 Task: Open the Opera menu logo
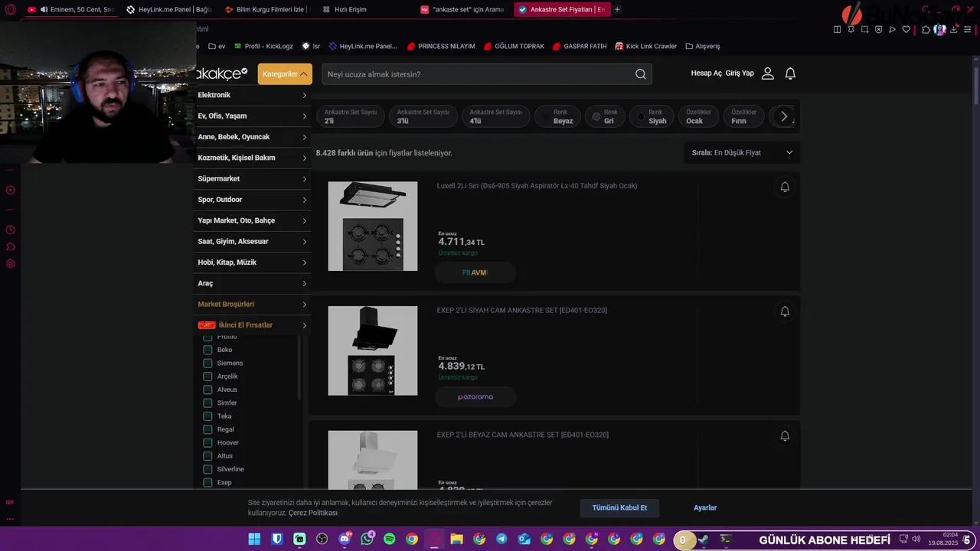(x=11, y=10)
